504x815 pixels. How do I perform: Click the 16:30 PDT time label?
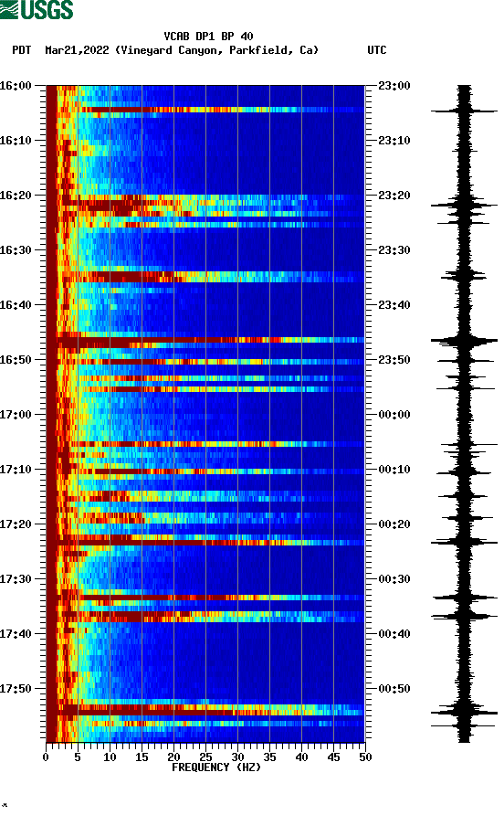click(16, 250)
